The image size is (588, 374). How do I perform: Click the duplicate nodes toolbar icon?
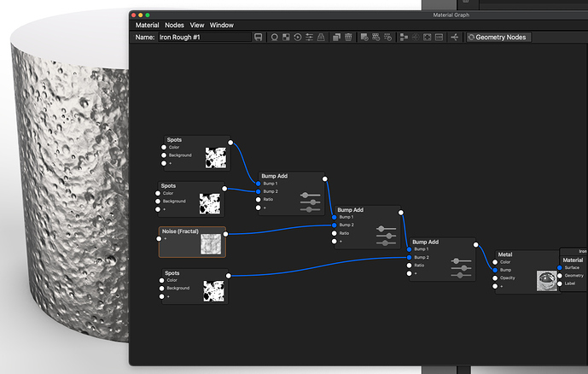[337, 37]
